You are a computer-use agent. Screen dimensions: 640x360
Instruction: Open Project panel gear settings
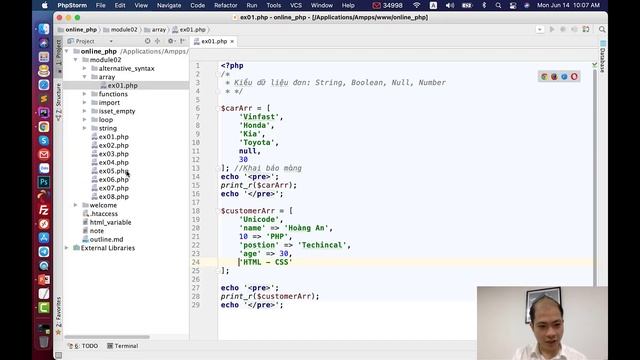coord(171,41)
